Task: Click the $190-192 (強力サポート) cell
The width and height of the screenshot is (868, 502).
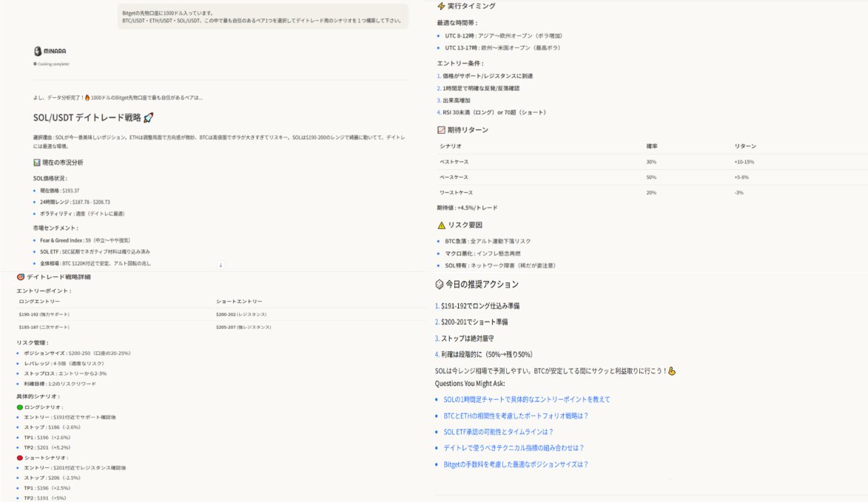Action: 44,314
